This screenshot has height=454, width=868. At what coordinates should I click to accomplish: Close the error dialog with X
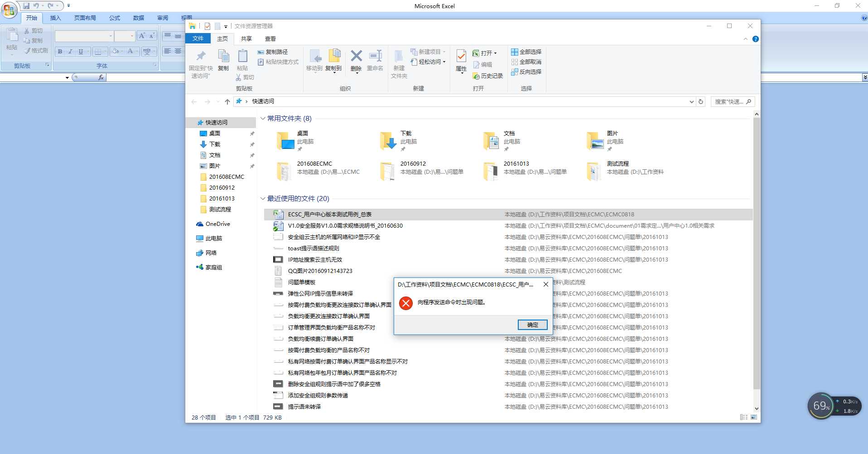(546, 284)
